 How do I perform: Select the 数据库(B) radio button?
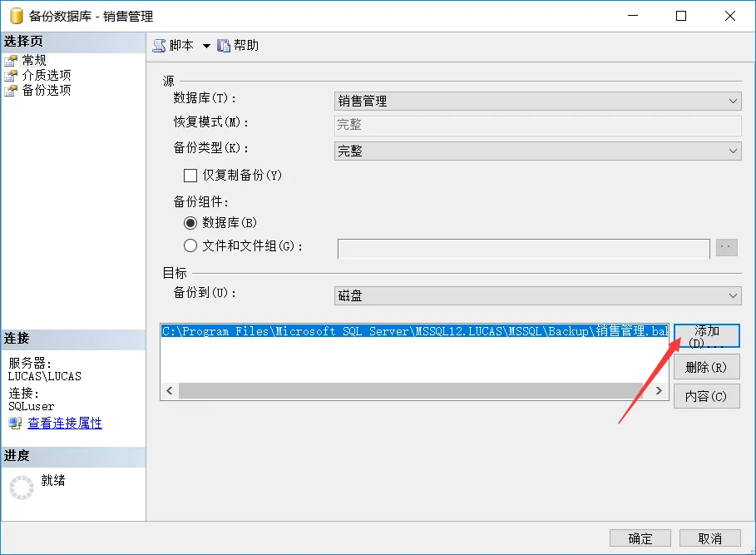190,223
